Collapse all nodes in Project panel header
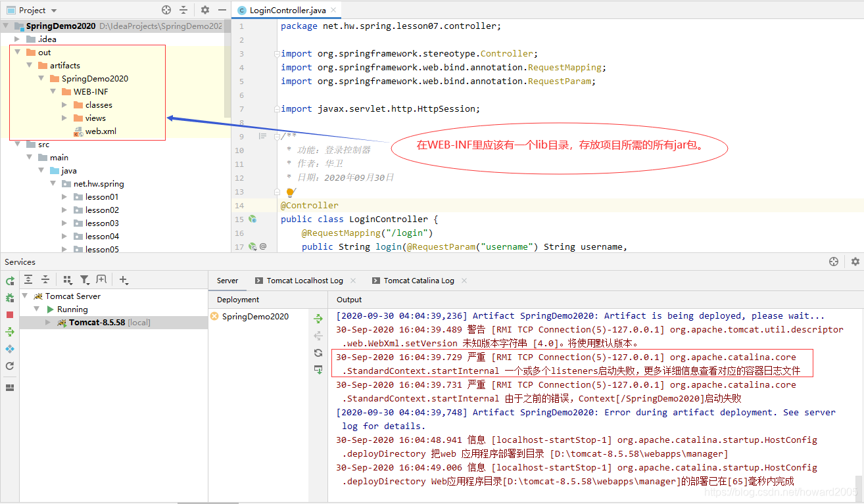Image resolution: width=864 pixels, height=504 pixels. coord(183,10)
